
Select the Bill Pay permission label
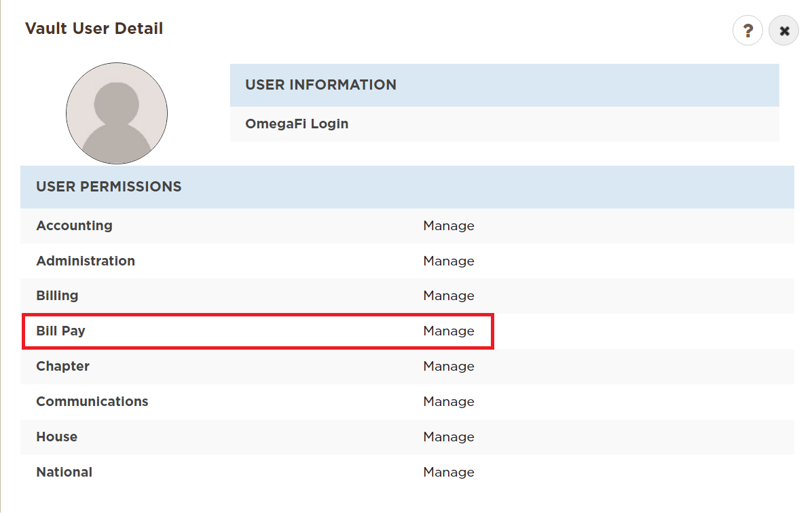(60, 331)
